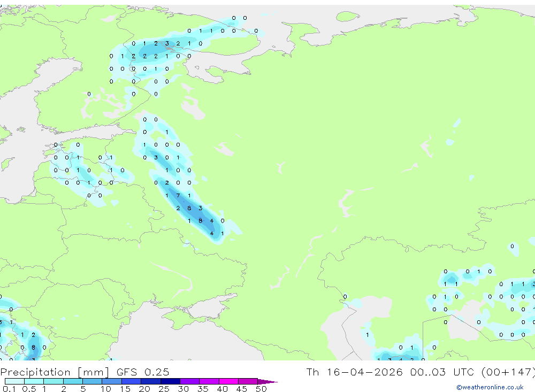Click the date 'Th 16-04-2026'
The width and height of the screenshot is (535, 392).
coord(355,372)
